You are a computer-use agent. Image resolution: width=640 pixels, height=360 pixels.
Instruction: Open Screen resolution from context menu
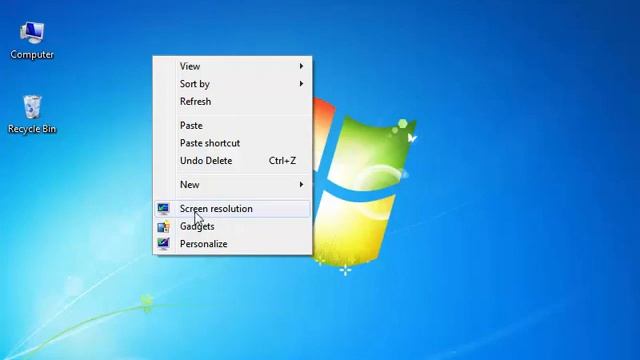232,209
